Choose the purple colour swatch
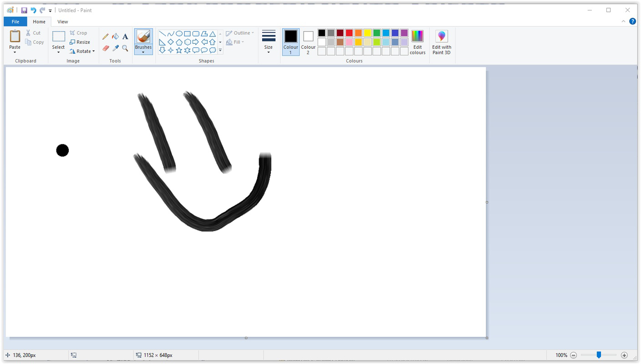Screen dimensions: 641x364 click(404, 33)
